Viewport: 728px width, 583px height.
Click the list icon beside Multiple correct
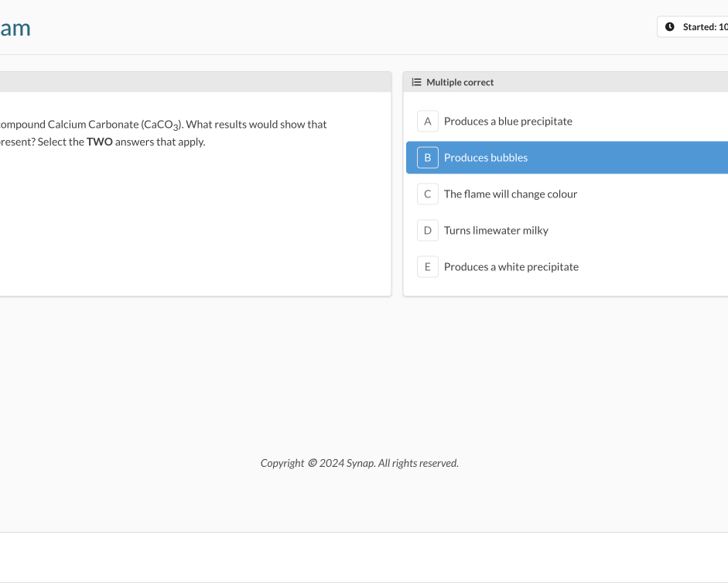(416, 82)
